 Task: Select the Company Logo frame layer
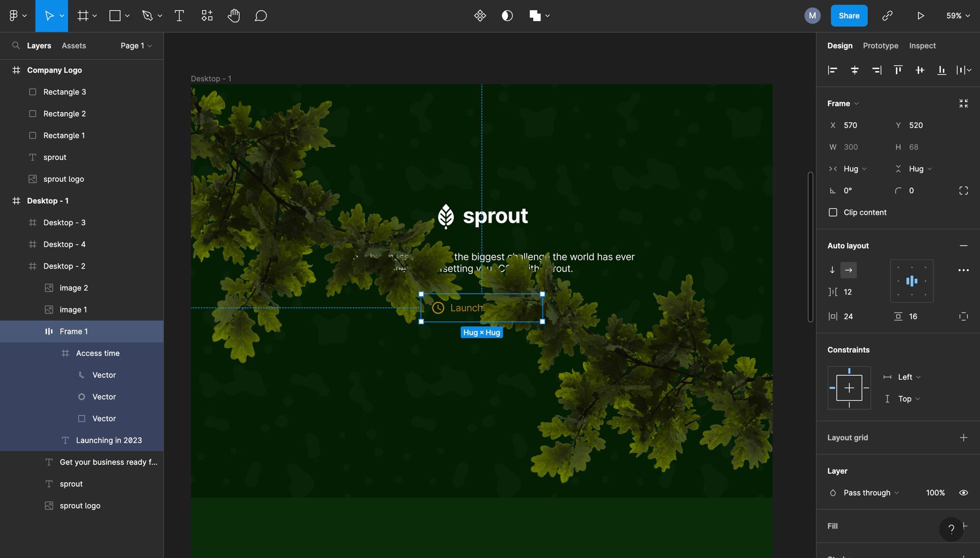[x=82, y=70]
